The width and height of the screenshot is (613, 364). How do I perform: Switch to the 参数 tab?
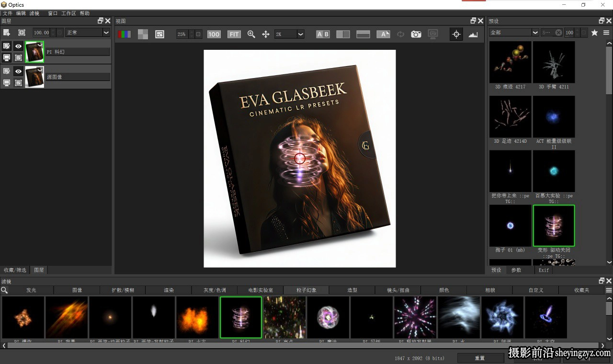[x=516, y=270]
